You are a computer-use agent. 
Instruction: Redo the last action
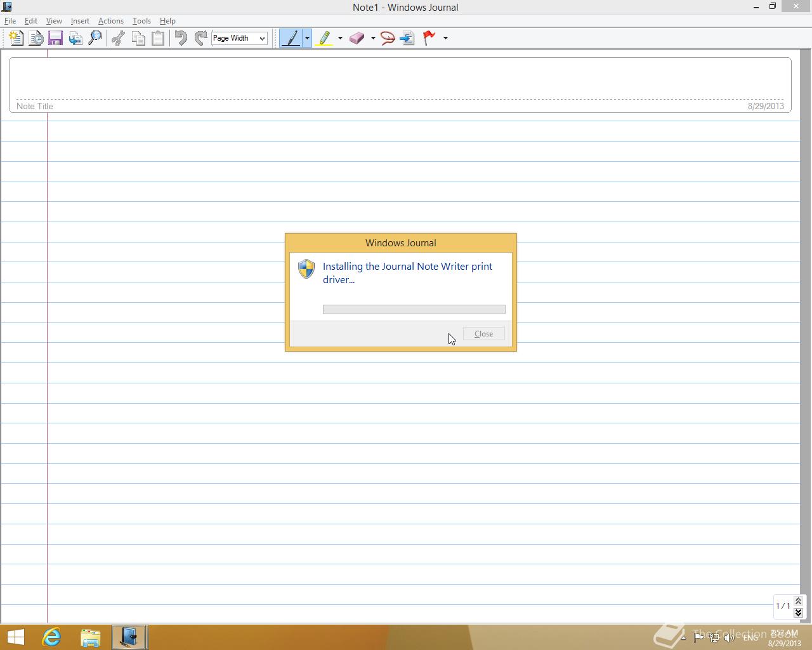click(200, 38)
